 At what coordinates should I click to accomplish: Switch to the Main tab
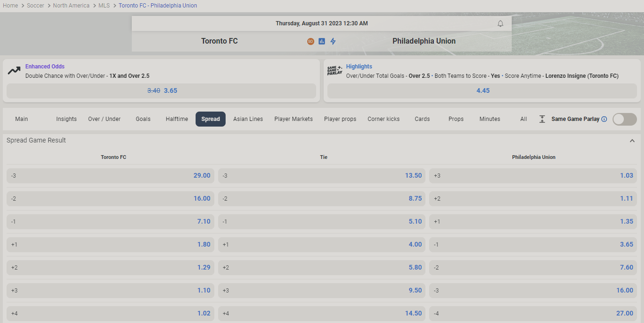tap(22, 119)
